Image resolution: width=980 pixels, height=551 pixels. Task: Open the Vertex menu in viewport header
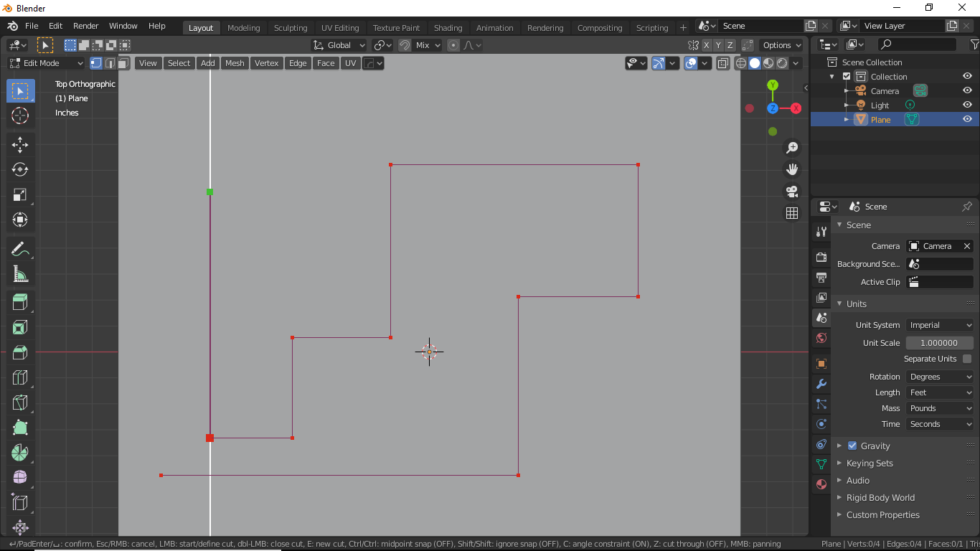coord(266,63)
